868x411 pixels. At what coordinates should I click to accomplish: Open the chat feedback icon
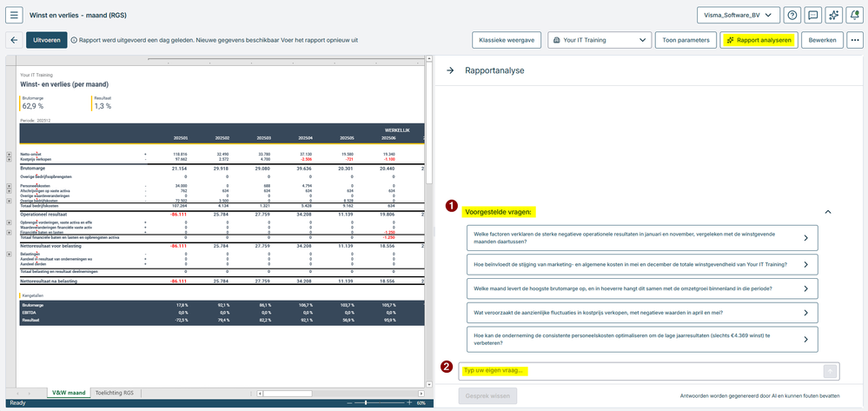(812, 16)
